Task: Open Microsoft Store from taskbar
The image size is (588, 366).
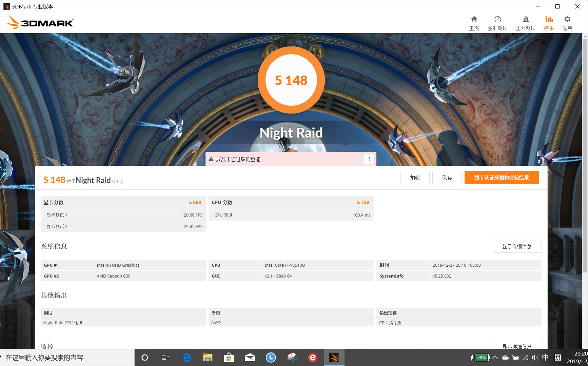Action: (x=229, y=358)
